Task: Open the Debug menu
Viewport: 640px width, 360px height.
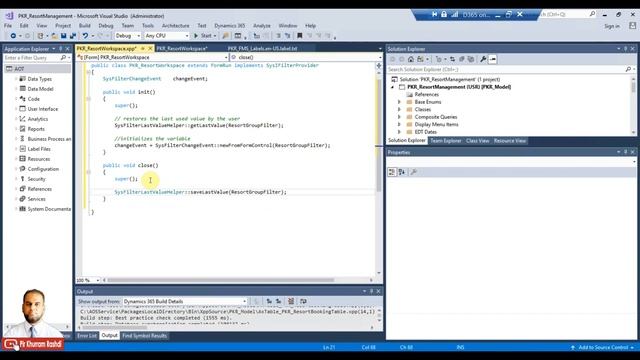Action: [x=106, y=25]
